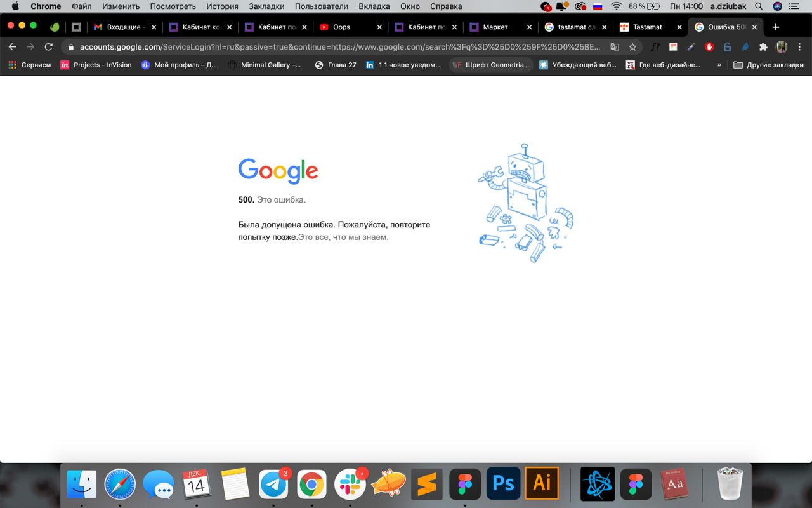Open the pinned gray square tab
Viewport: 812px width, 508px height.
[x=76, y=27]
